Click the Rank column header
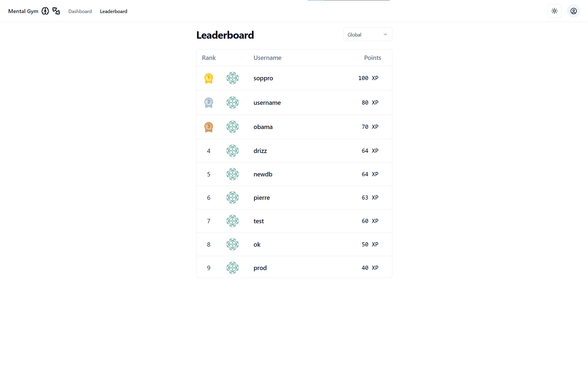The width and height of the screenshot is (588, 392). coord(209,58)
